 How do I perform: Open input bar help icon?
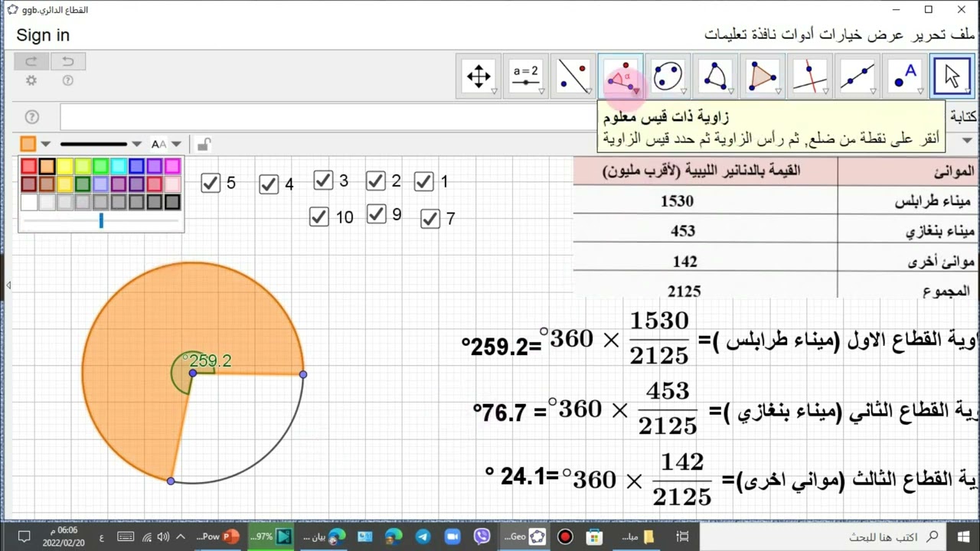click(31, 117)
